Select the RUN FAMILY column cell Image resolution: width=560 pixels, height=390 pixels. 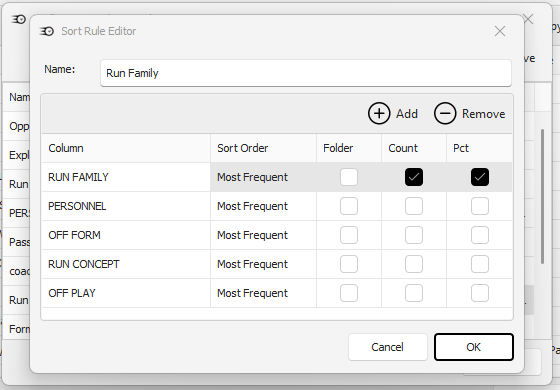[x=126, y=177]
